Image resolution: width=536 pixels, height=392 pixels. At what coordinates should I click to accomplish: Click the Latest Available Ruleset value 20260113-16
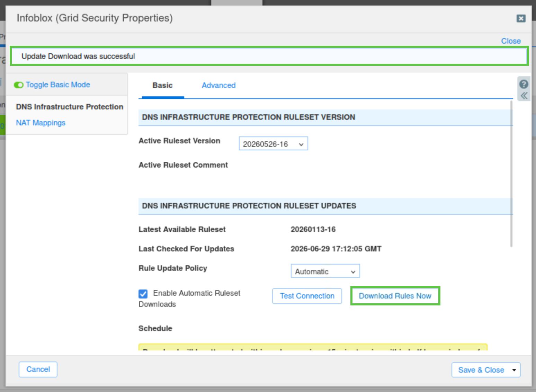coord(313,229)
